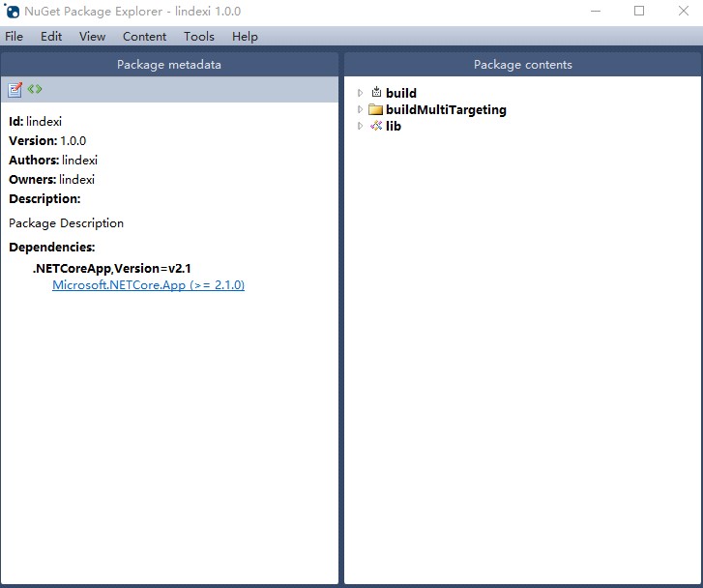The height and width of the screenshot is (588, 703).
Task: Click the Edit metadata icon
Action: [x=15, y=89]
